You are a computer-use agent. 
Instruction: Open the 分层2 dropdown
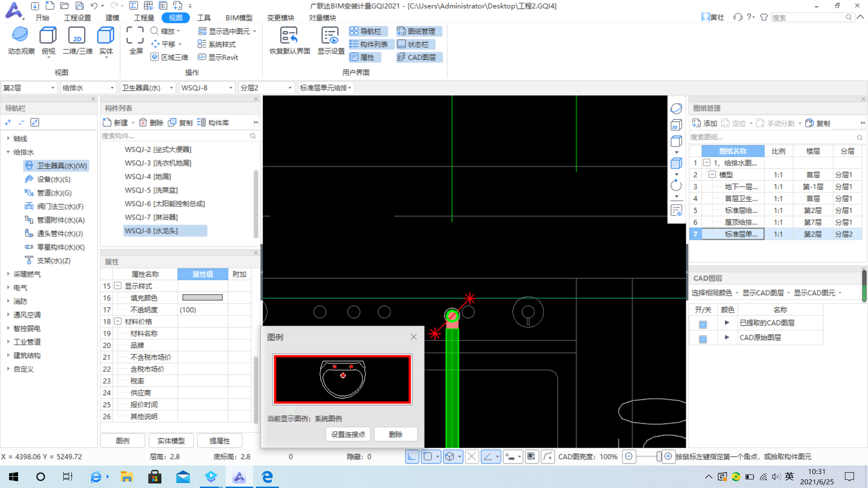pos(266,88)
